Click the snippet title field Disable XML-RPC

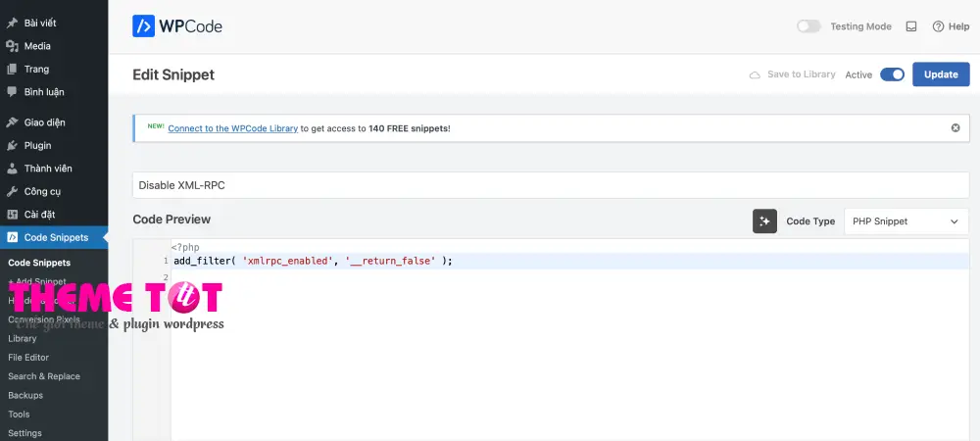coord(551,185)
